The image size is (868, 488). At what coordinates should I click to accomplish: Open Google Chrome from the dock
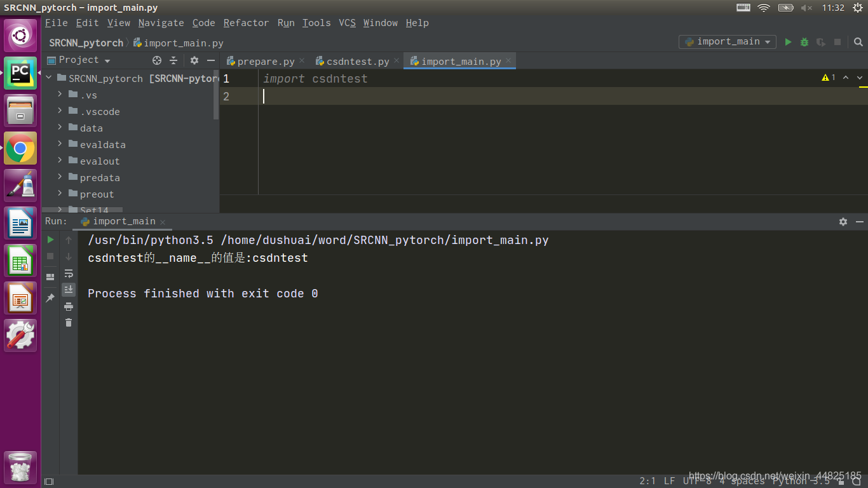[x=20, y=149]
